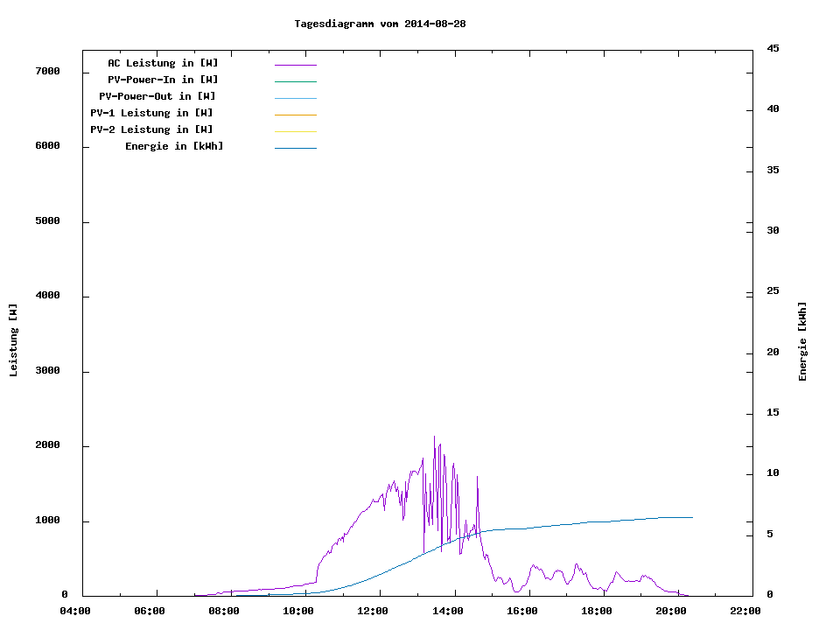Click the yellow PV-2 Leistung legend line
840x630 pixels.
pos(295,131)
